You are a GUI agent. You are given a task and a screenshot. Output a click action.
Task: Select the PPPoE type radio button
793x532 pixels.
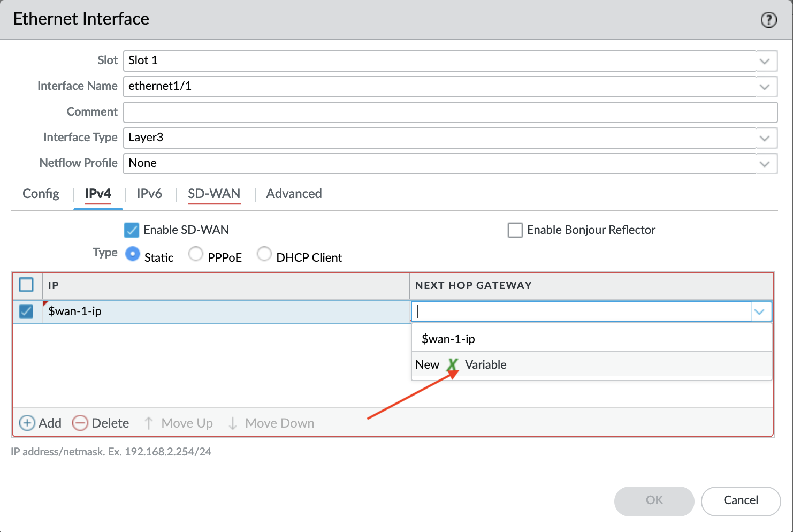(x=196, y=254)
